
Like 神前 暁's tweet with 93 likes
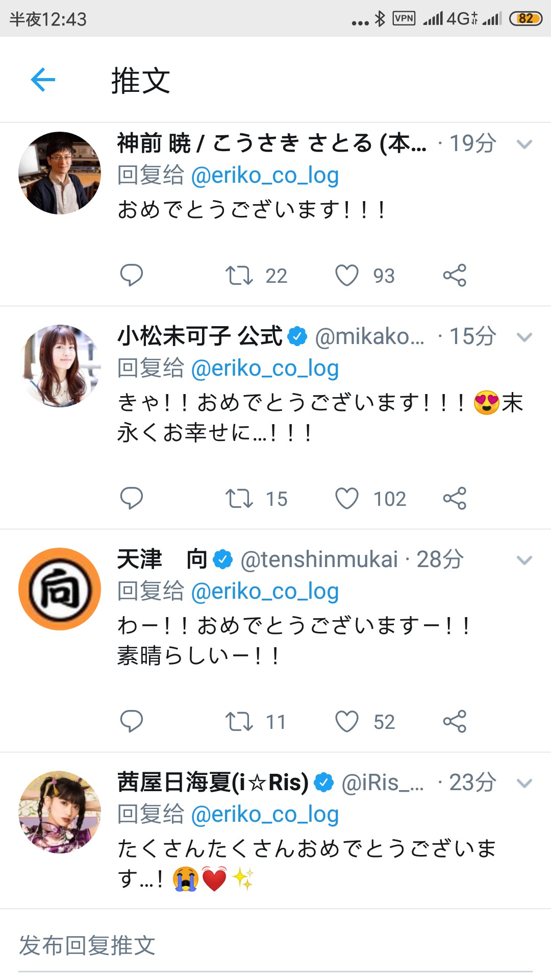347,275
